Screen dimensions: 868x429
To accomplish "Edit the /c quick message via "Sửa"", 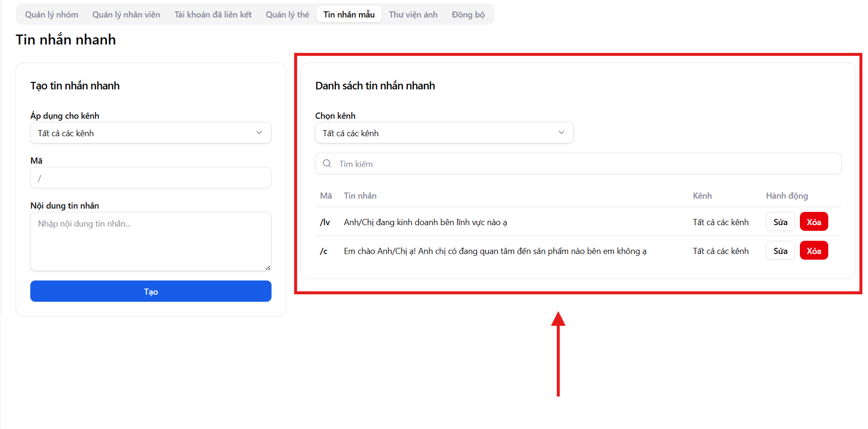I will 780,251.
